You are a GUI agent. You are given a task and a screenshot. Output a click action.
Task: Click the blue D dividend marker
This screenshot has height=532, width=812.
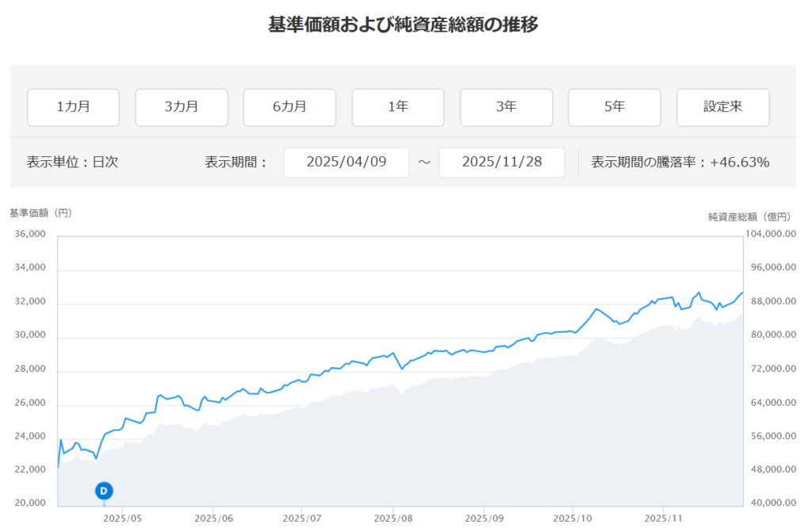coord(104,491)
